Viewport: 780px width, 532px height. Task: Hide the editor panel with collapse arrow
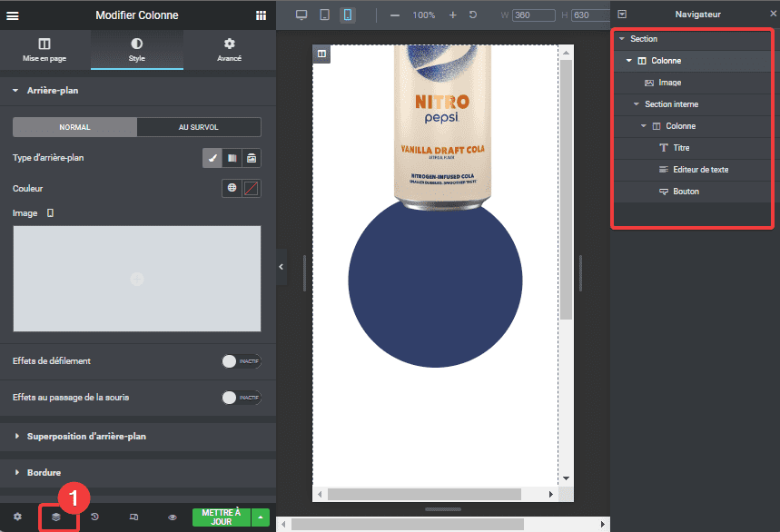[281, 267]
